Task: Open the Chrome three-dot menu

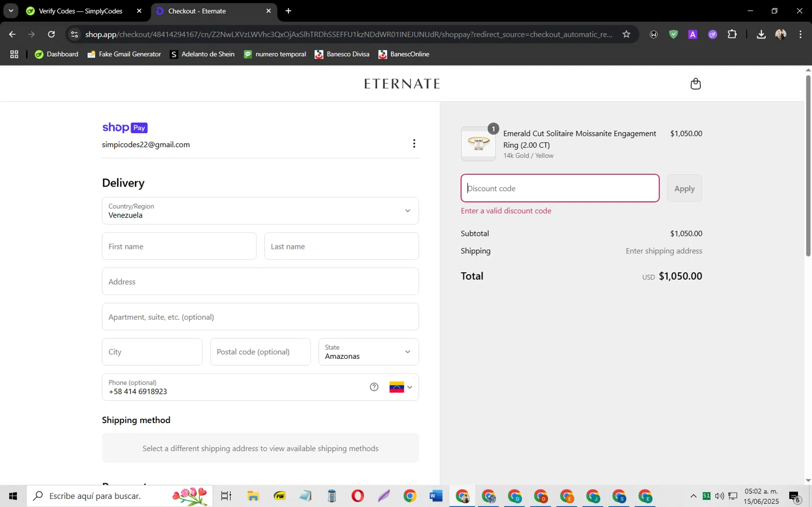Action: pos(801,34)
